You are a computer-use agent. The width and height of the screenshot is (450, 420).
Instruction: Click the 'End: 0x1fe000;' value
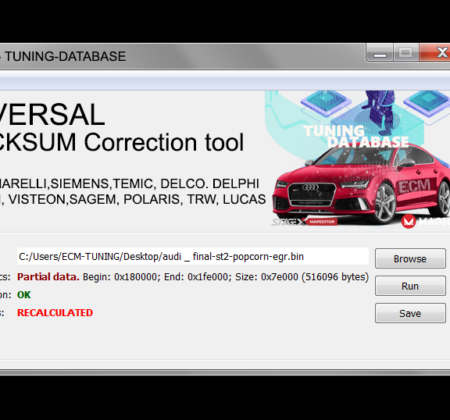point(198,277)
